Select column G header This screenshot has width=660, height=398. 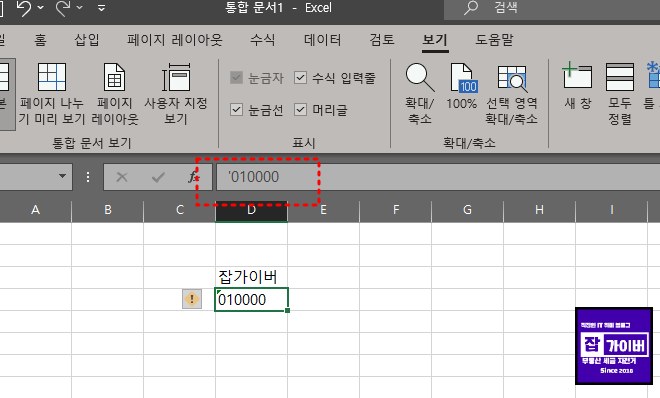(x=468, y=210)
